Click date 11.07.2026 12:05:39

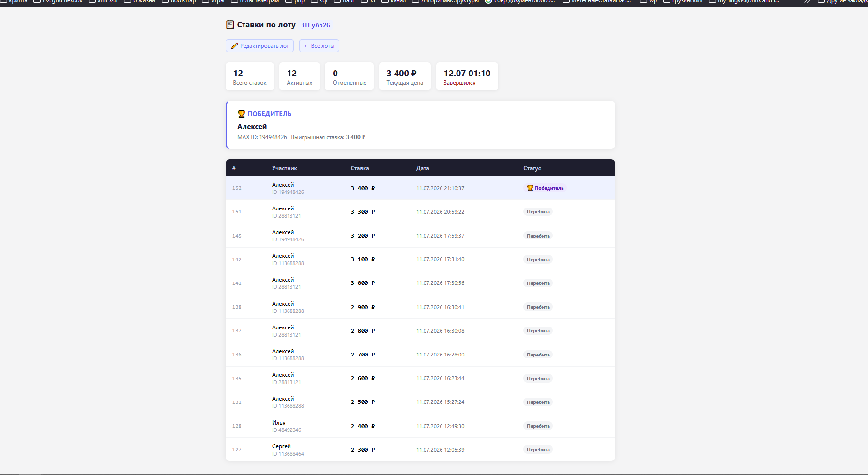coord(440,450)
